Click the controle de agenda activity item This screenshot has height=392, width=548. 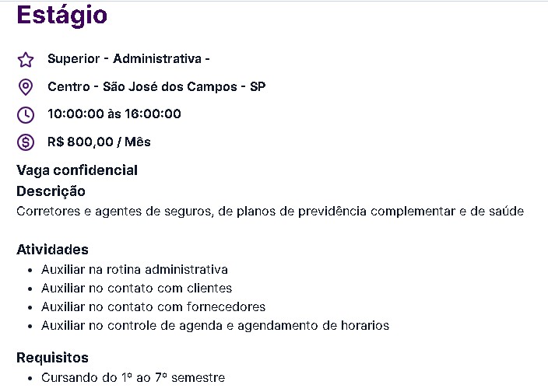pos(215,326)
